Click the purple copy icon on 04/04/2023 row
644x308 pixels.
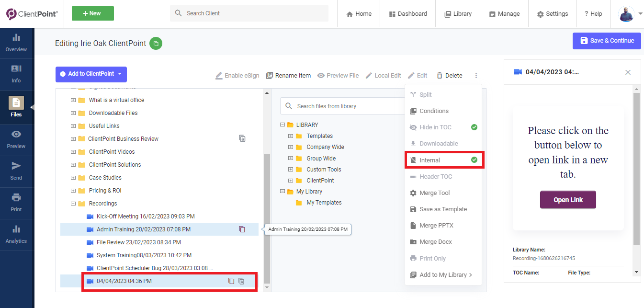point(231,281)
